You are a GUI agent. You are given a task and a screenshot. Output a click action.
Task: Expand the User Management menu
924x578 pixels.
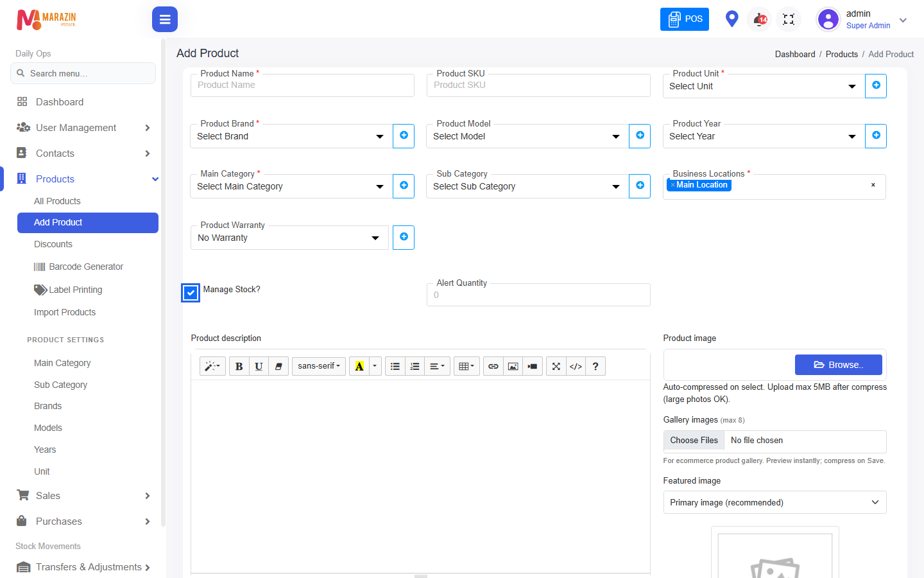coord(83,128)
